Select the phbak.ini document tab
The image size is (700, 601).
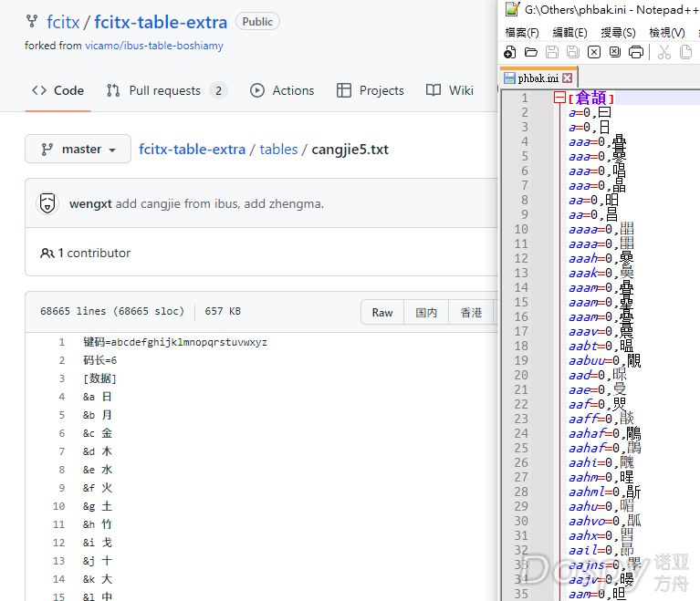[x=538, y=78]
